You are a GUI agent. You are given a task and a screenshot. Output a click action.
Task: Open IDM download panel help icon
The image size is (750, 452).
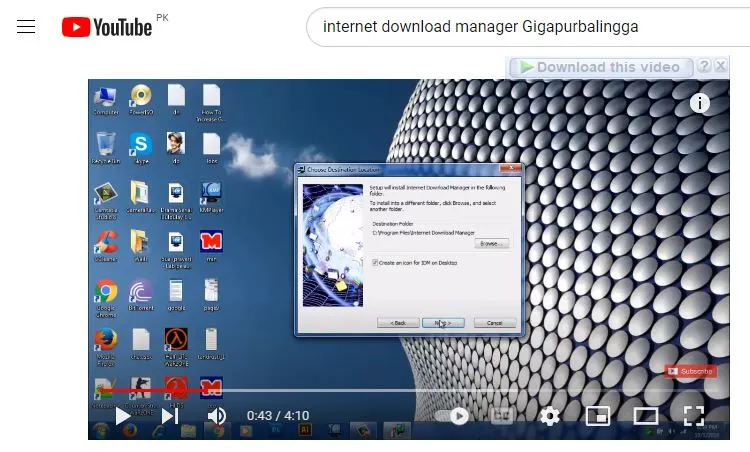click(704, 67)
